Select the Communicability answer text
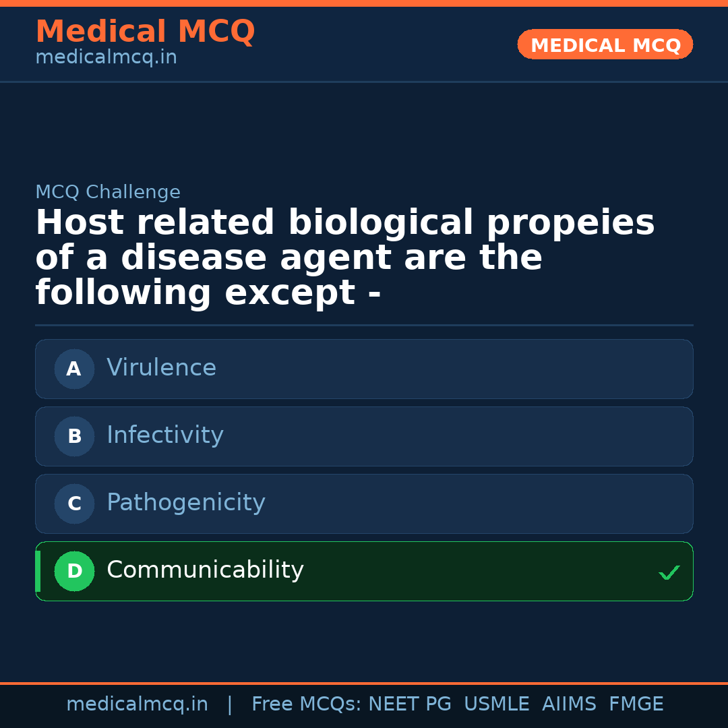 pos(205,570)
